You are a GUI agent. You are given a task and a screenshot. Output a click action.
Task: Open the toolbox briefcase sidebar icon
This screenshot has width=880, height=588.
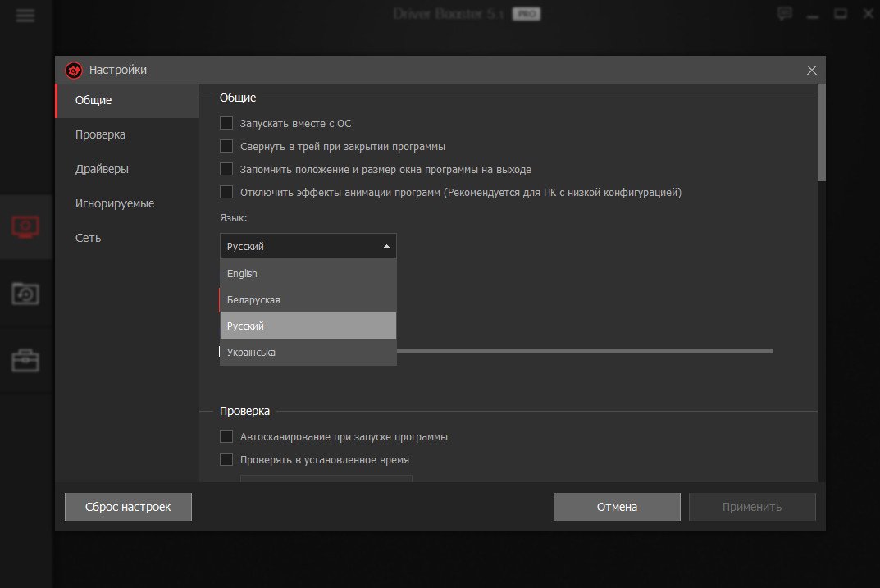coord(25,359)
